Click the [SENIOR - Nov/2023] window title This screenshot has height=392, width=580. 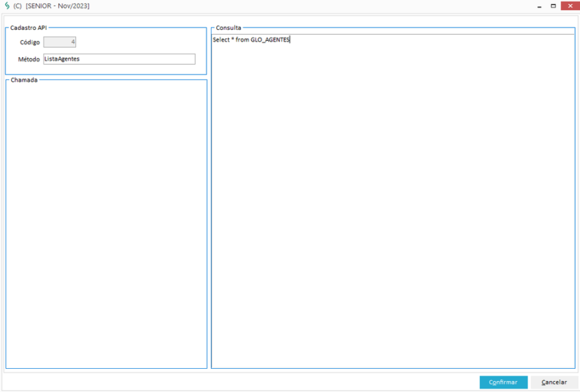(x=57, y=5)
